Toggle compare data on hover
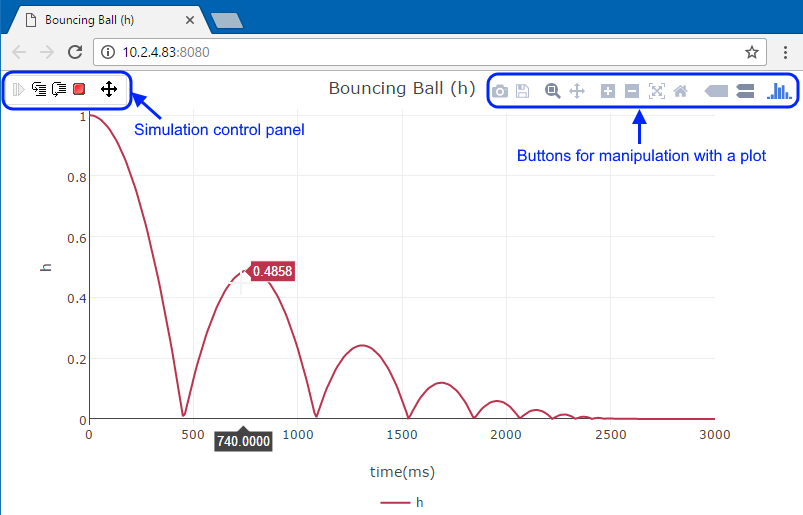The width and height of the screenshot is (803, 515). (745, 91)
